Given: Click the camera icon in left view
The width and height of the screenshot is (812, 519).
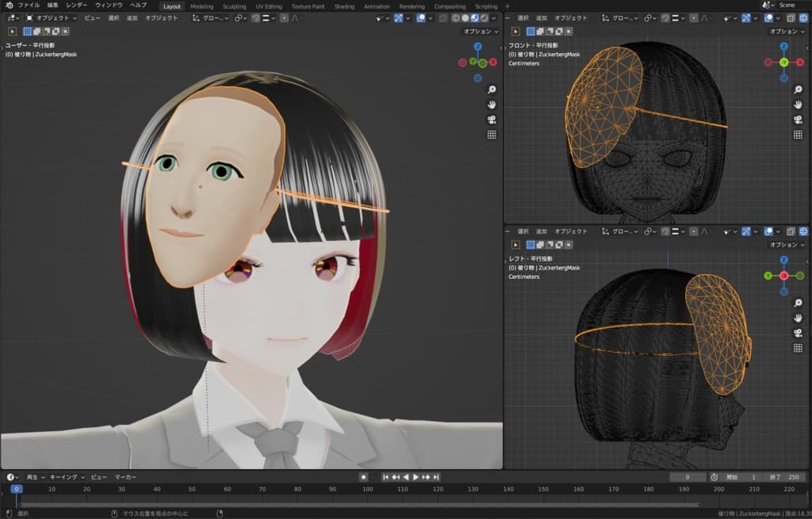Looking at the screenshot, I should point(798,332).
